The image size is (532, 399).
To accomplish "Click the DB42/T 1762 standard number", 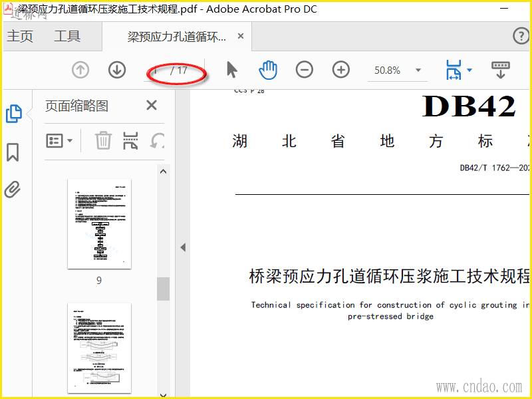I will 495,168.
